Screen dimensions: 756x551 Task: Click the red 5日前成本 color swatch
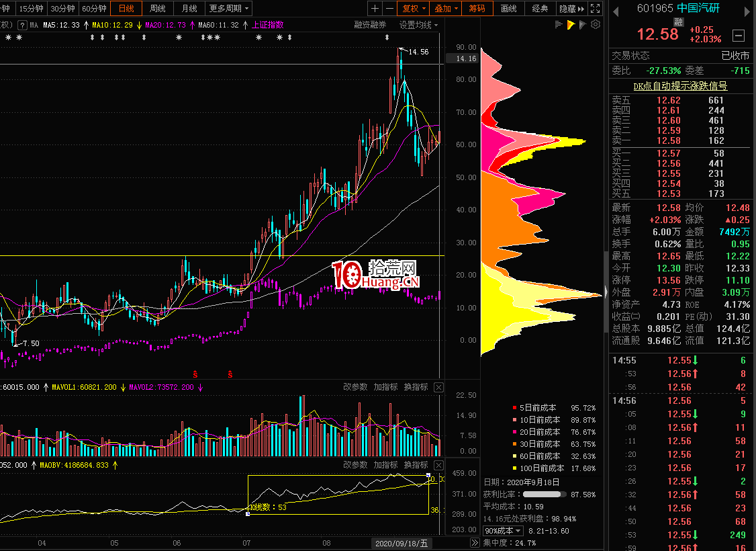[515, 408]
